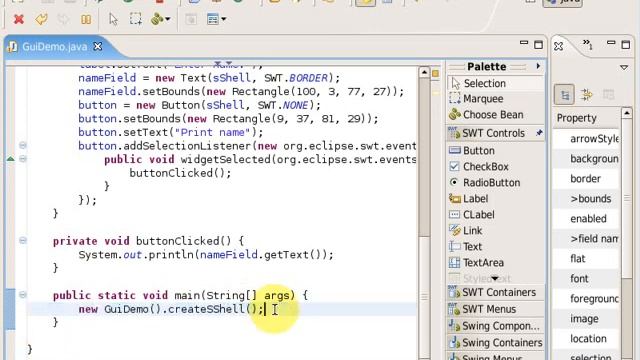The height and width of the screenshot is (360, 640).
Task: Toggle the SWT Controls drawer pin
Action: click(539, 133)
